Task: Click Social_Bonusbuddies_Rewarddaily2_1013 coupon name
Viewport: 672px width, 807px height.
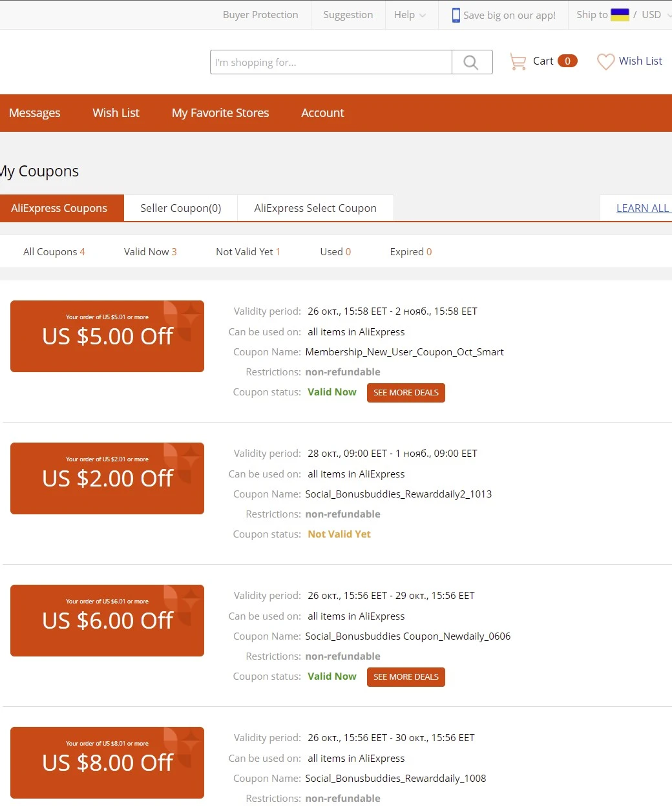Action: (x=398, y=494)
